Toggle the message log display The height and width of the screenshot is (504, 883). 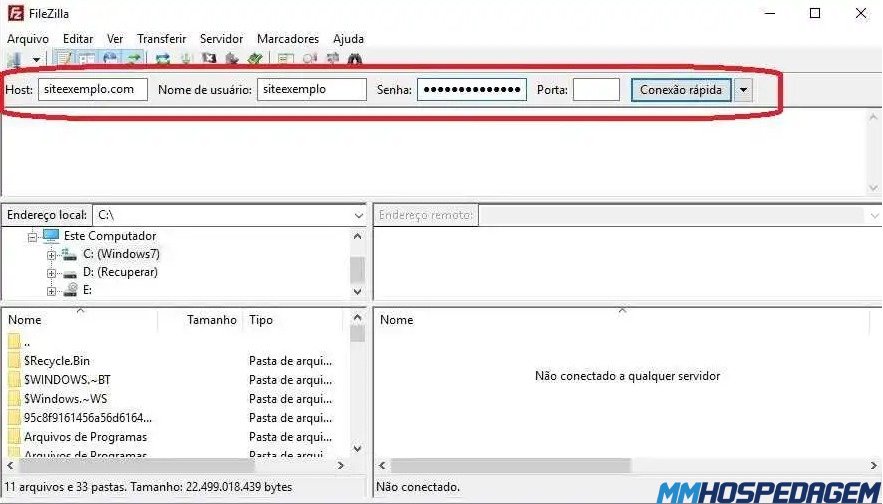tap(64, 59)
